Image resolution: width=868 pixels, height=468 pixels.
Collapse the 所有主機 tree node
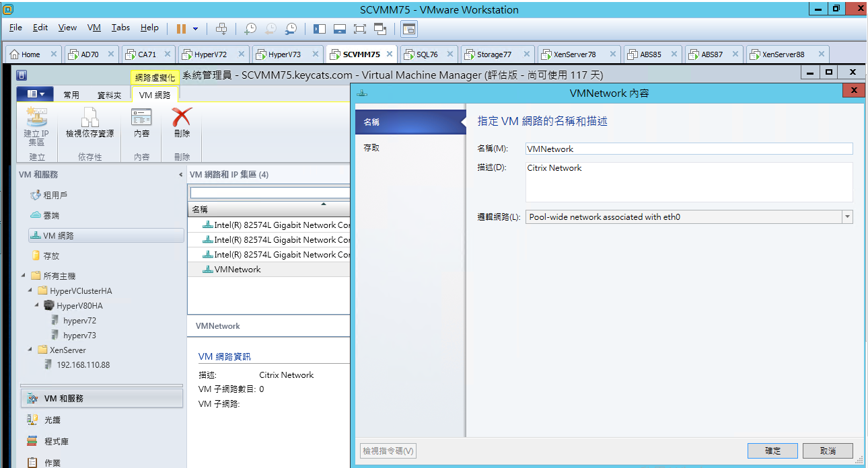(24, 276)
